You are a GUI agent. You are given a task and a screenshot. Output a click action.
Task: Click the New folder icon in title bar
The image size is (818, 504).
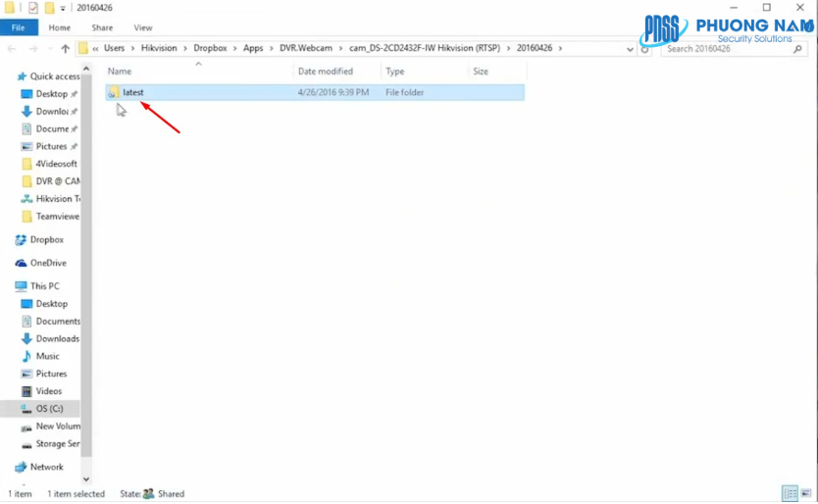49,8
